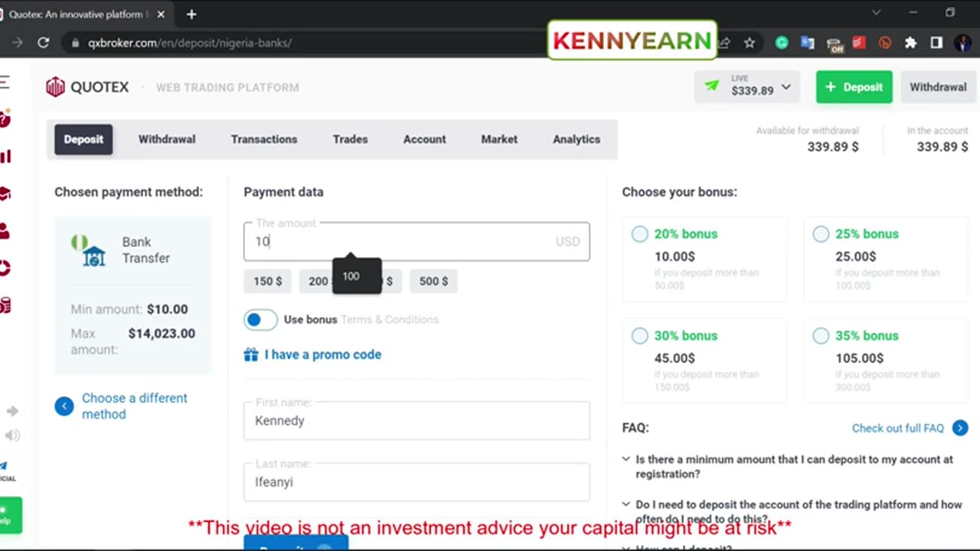Open the sidebar person account icon
This screenshot has width=980, height=551.
point(5,230)
